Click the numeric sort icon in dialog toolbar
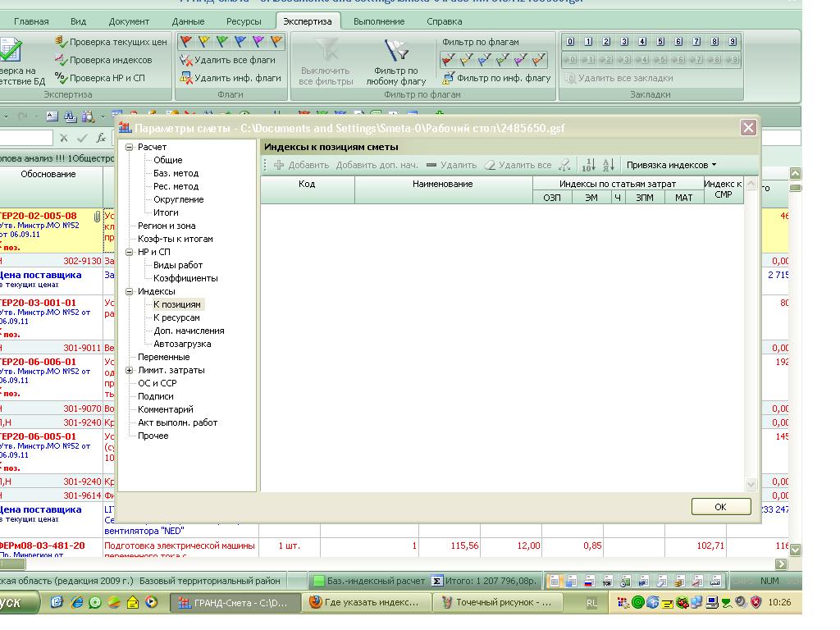Screen dimensions: 840x630 click(588, 165)
